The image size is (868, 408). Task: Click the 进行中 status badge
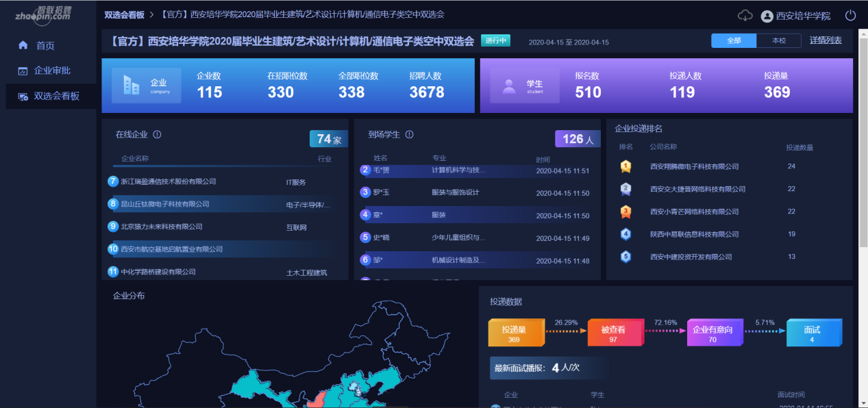[495, 40]
